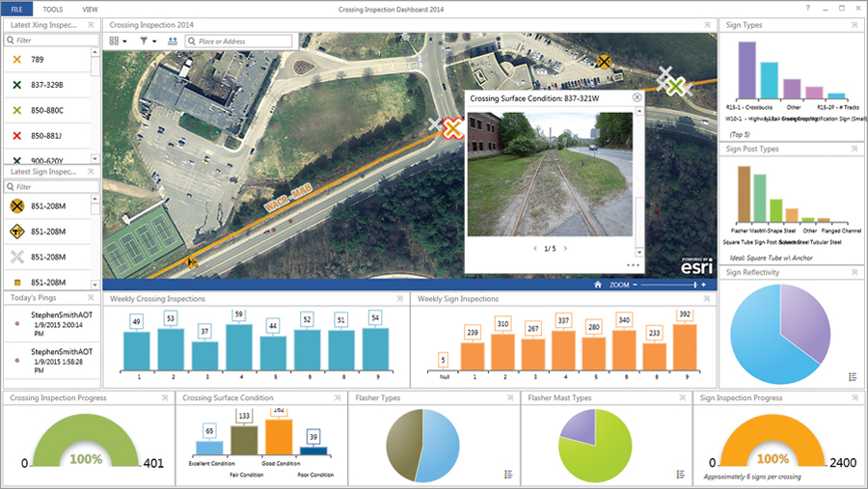The height and width of the screenshot is (489, 868).
Task: Click the map layers tool icon
Action: coord(173,41)
